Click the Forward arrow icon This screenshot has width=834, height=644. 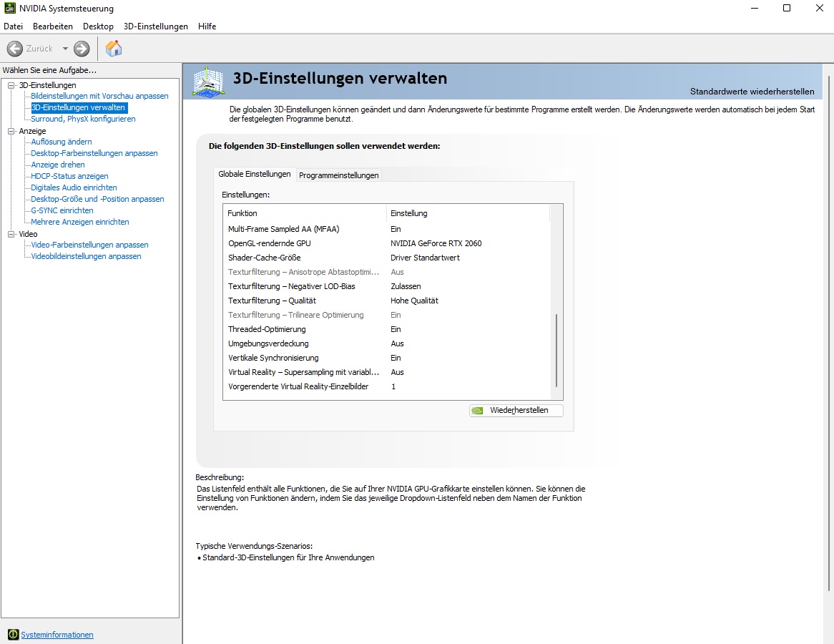82,49
